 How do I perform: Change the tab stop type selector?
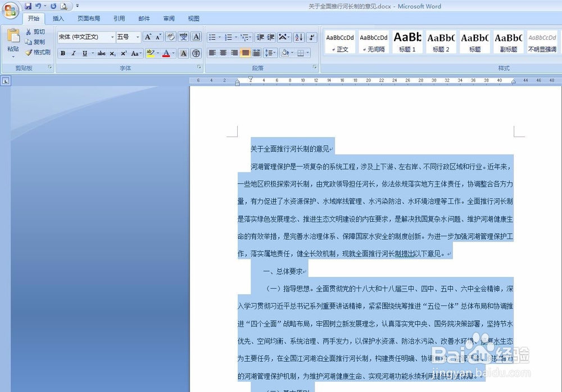point(6,81)
